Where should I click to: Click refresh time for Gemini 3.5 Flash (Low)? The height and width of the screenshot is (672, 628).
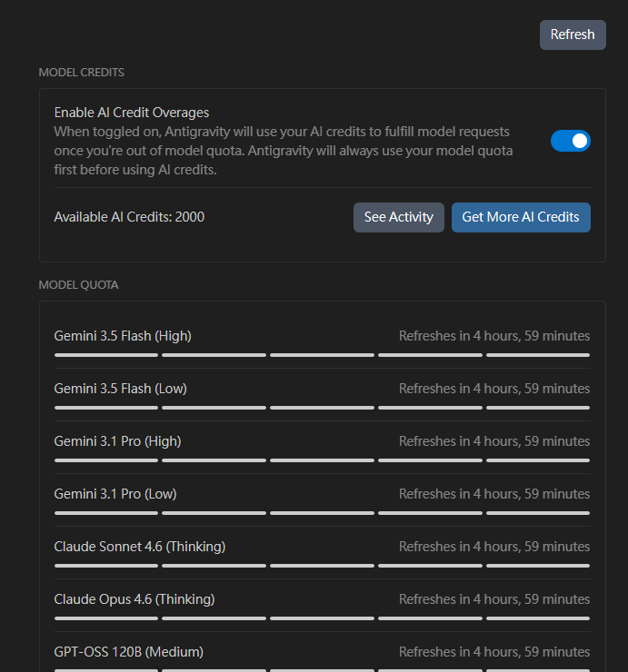click(x=494, y=389)
